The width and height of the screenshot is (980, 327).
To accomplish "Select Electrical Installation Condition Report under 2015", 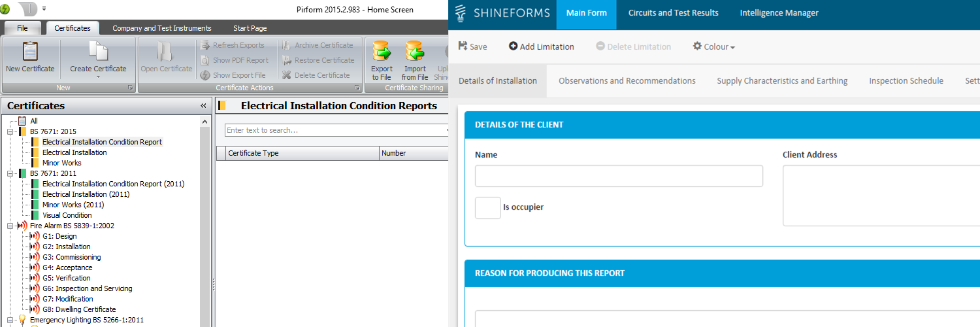I will tap(102, 142).
